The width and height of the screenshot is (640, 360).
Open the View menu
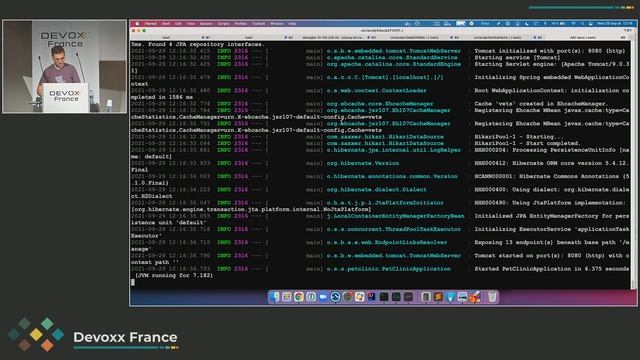coord(191,24)
